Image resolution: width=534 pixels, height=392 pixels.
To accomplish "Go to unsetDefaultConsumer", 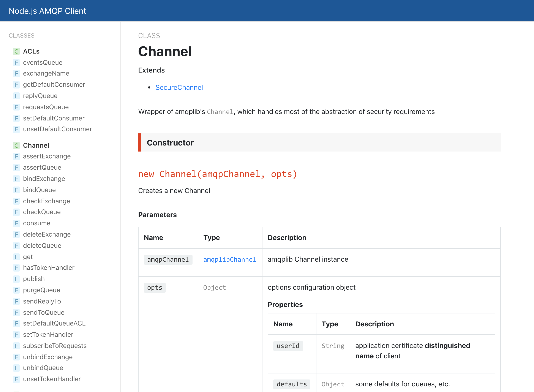I will pos(57,129).
